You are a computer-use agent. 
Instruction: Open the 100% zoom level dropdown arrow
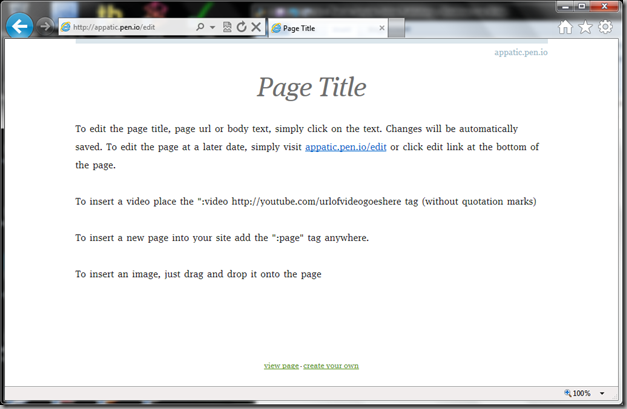click(x=602, y=393)
